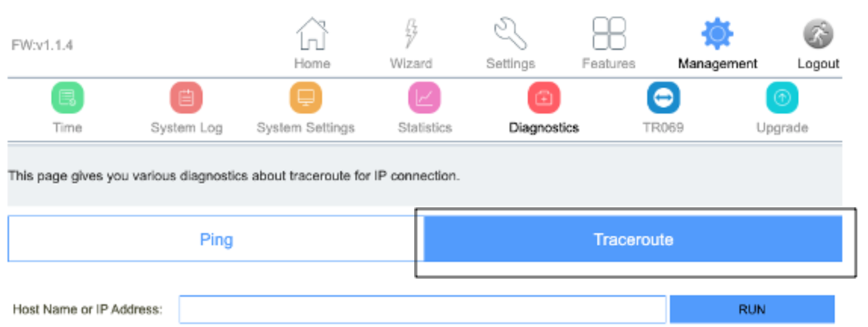The width and height of the screenshot is (868, 327).
Task: Click the Management gear icon
Action: tap(718, 34)
